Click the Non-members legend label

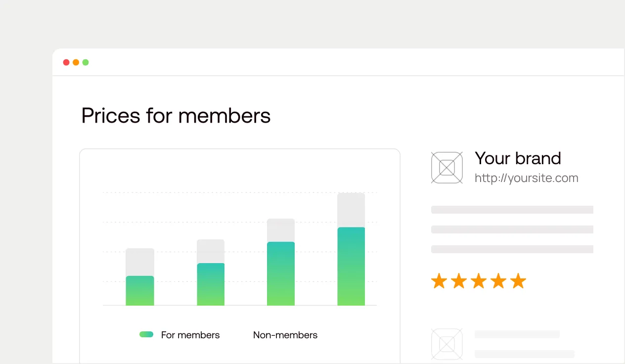pos(285,335)
